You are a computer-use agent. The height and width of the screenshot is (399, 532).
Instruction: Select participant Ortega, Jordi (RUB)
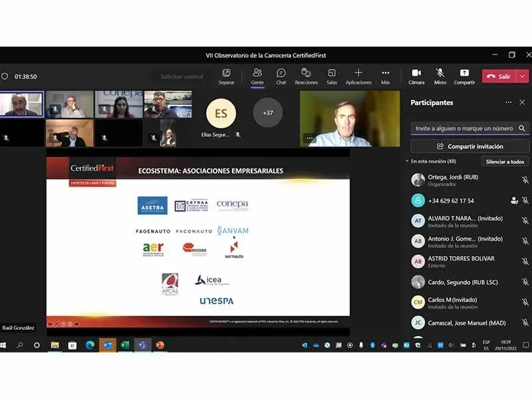point(468,180)
